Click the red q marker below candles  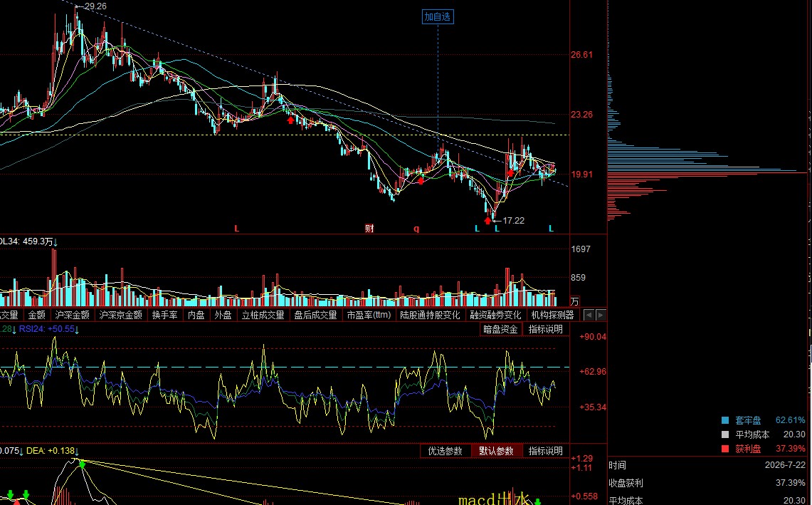coord(416,229)
